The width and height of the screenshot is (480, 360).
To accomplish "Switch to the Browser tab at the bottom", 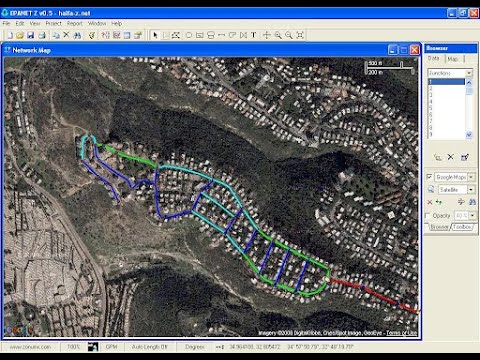I will pyautogui.click(x=439, y=227).
